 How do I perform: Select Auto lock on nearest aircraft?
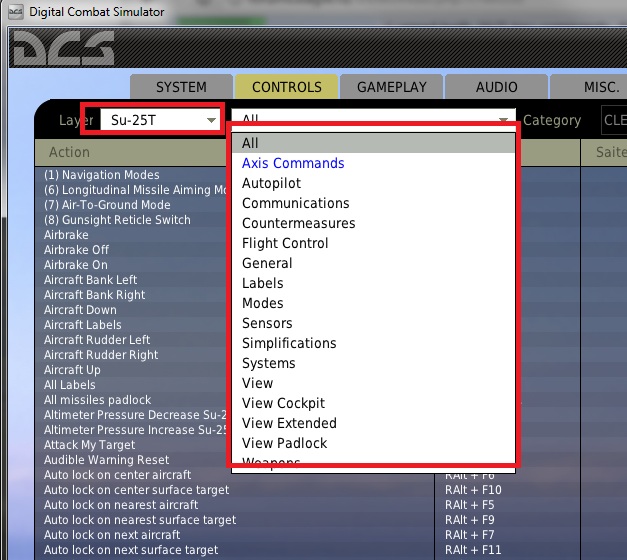point(121,505)
